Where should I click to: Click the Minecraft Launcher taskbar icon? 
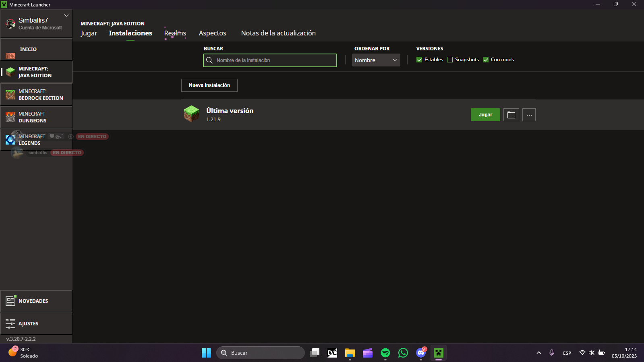tap(439, 353)
